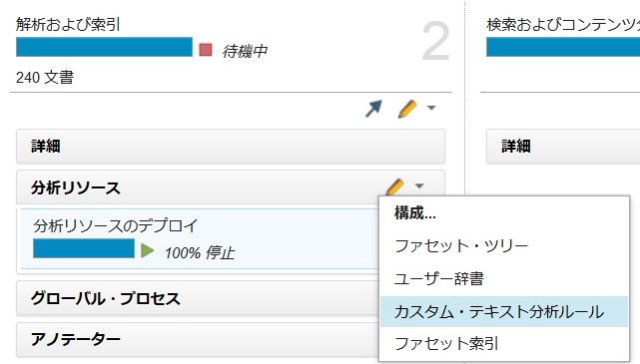Click the 分析リソースのデプロイ progress bar
The height and width of the screenshot is (364, 640).
pyautogui.click(x=84, y=248)
